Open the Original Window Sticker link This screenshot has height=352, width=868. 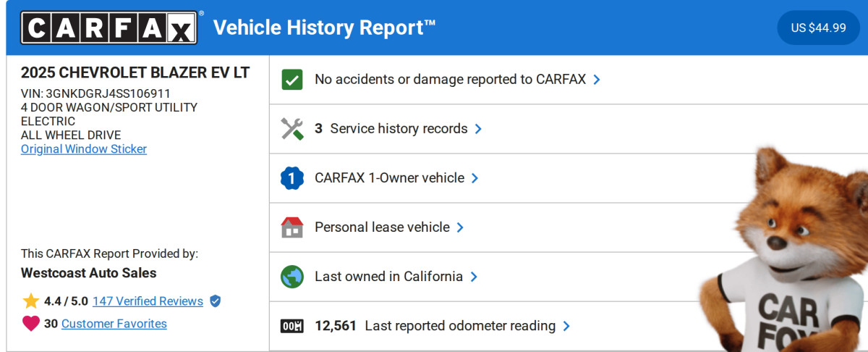click(x=84, y=149)
